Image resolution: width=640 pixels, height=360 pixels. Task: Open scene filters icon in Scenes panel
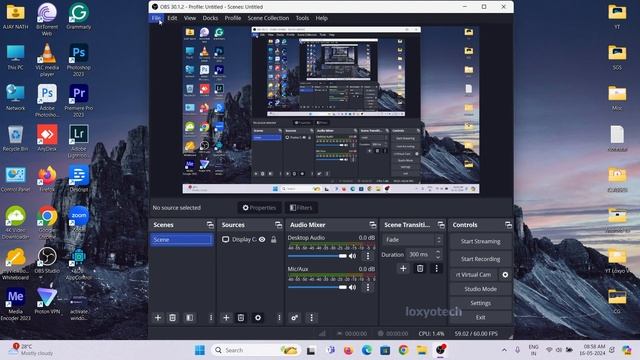tap(189, 318)
